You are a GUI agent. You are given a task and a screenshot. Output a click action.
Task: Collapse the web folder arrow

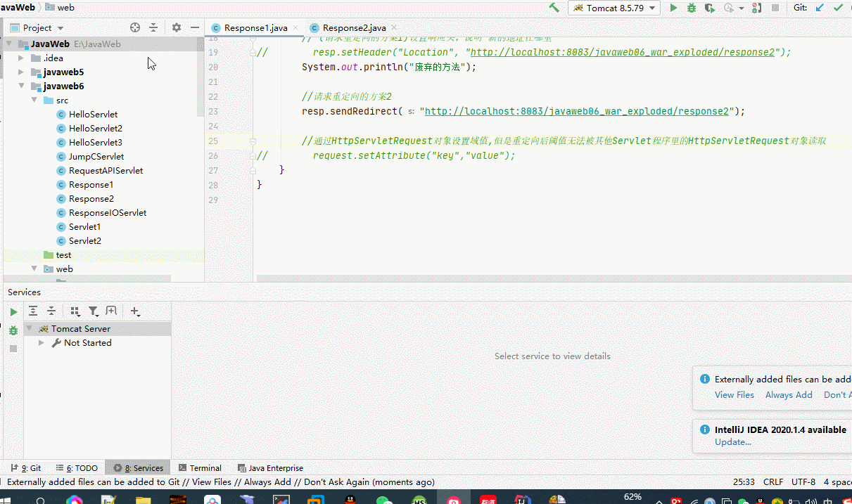[x=34, y=269]
